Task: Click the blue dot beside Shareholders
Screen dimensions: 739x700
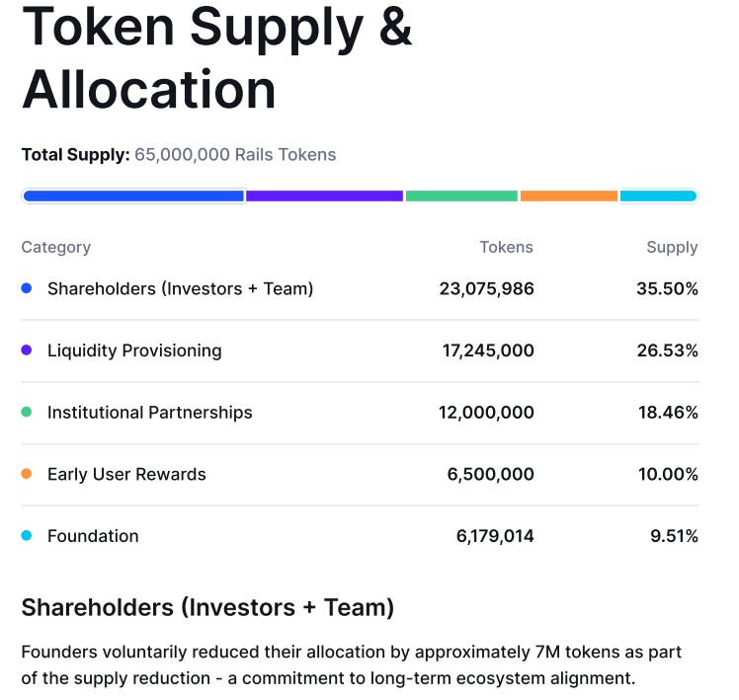Action: [27, 288]
